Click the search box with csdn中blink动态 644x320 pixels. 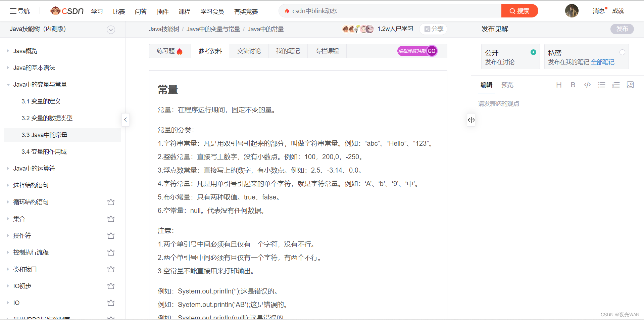click(390, 11)
